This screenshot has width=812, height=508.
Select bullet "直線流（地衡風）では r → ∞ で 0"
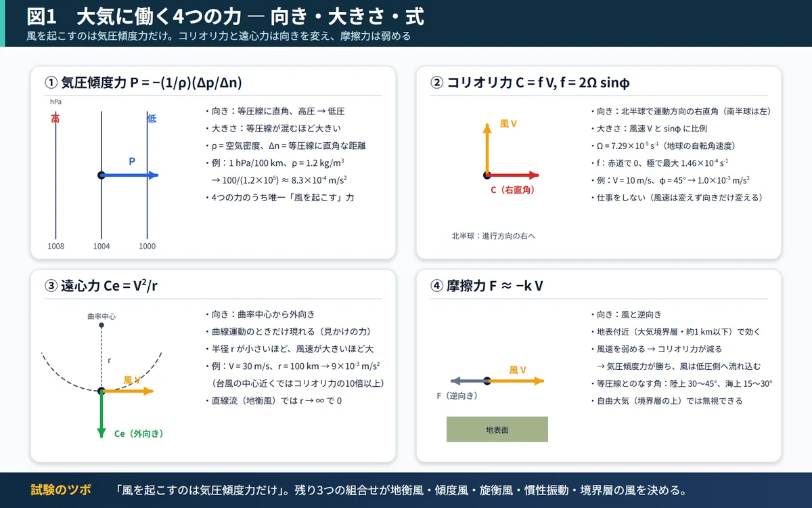273,401
